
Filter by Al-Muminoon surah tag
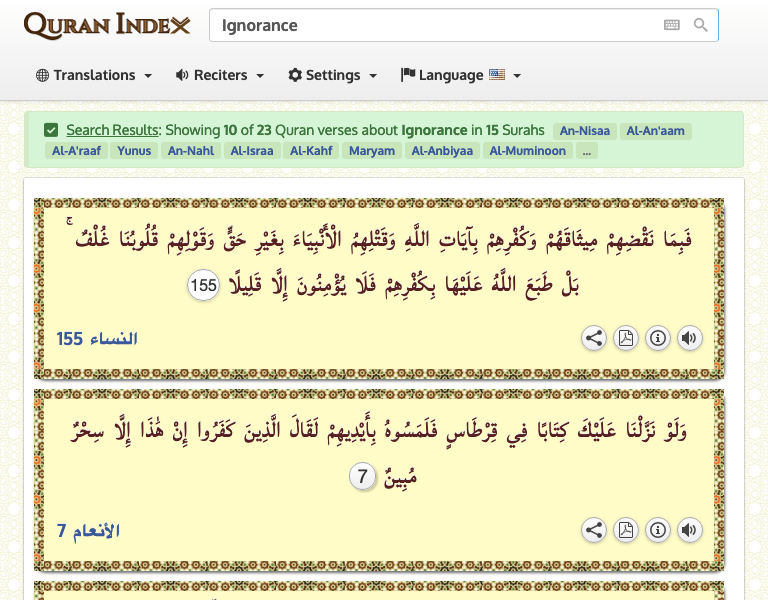528,151
